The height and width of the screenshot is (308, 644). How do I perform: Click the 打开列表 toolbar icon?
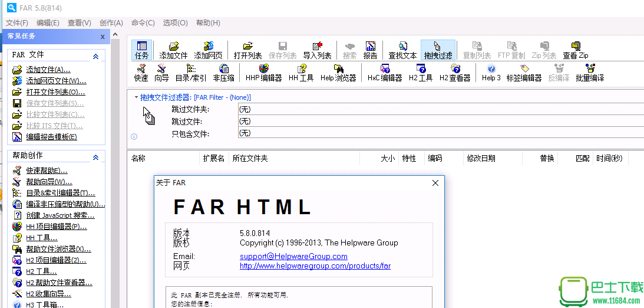point(247,50)
